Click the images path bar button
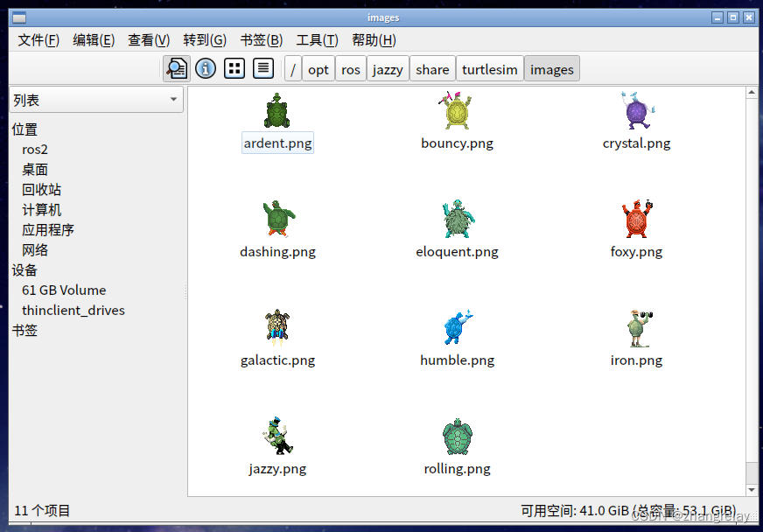The width and height of the screenshot is (763, 532). pyautogui.click(x=552, y=68)
